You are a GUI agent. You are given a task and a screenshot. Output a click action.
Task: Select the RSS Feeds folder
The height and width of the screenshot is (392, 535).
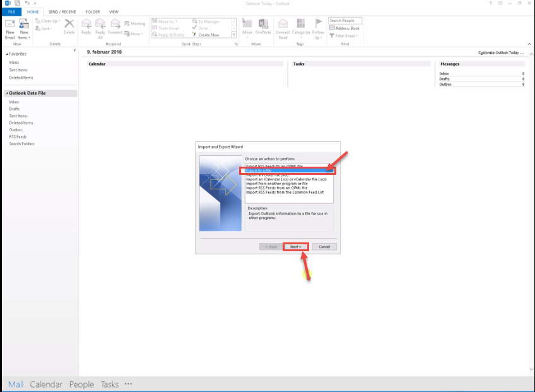coord(18,136)
